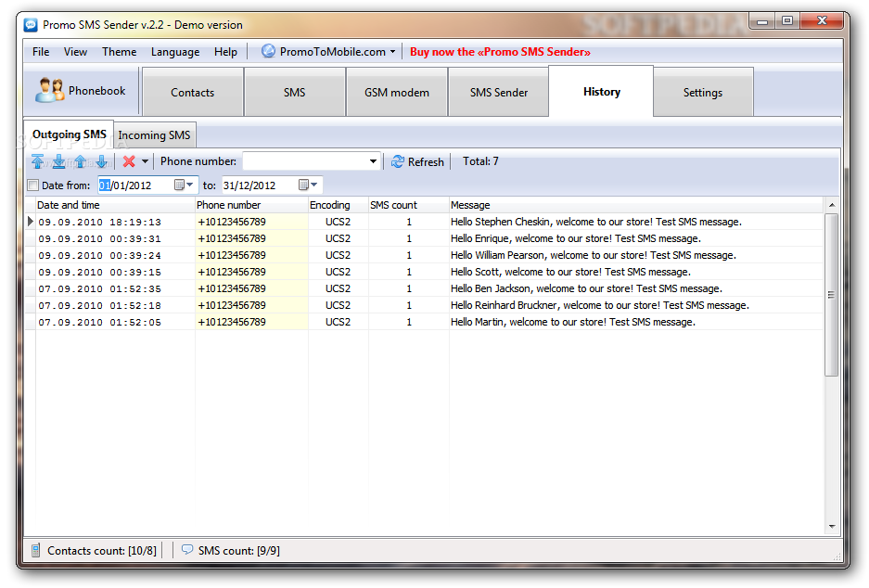Screen dimensions: 869x588
Task: Sort by Date and time column header
Action: click(115, 205)
